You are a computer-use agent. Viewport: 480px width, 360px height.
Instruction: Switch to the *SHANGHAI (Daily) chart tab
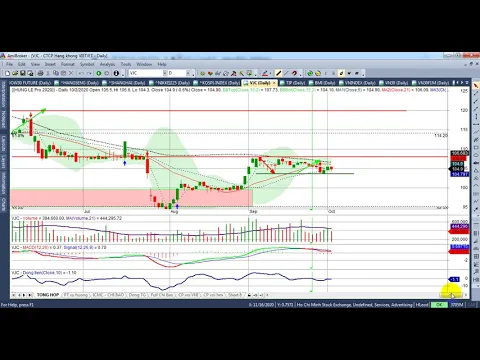(x=124, y=83)
